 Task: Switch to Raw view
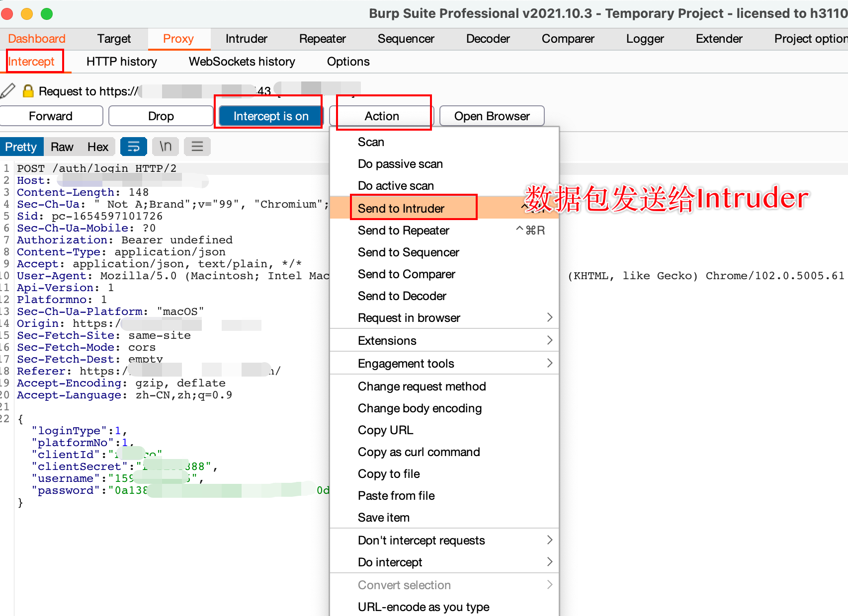(62, 147)
